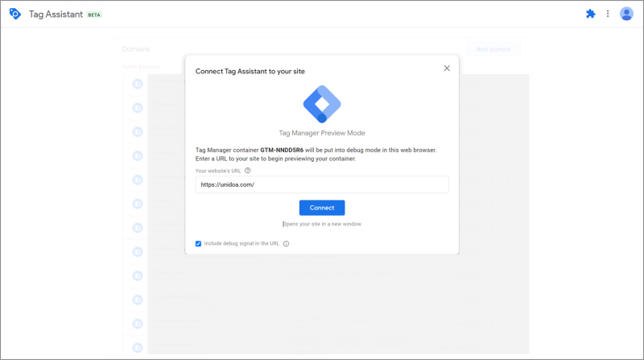Click the Tag Manager diamond logo
Viewport: 644px width, 360px height.
pos(322,105)
